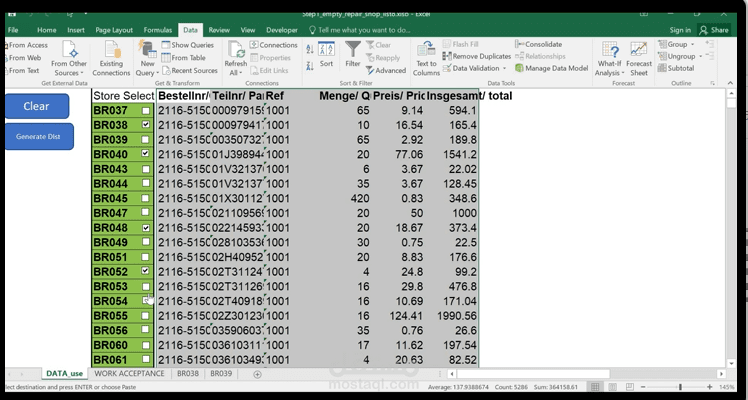Click the Consolidate command
The width and height of the screenshot is (748, 400).
click(539, 44)
